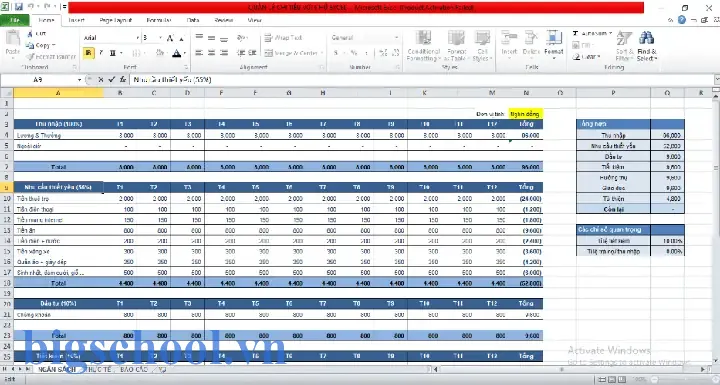Click the Paste clipboard icon
The image size is (720, 385).
coord(12,38)
